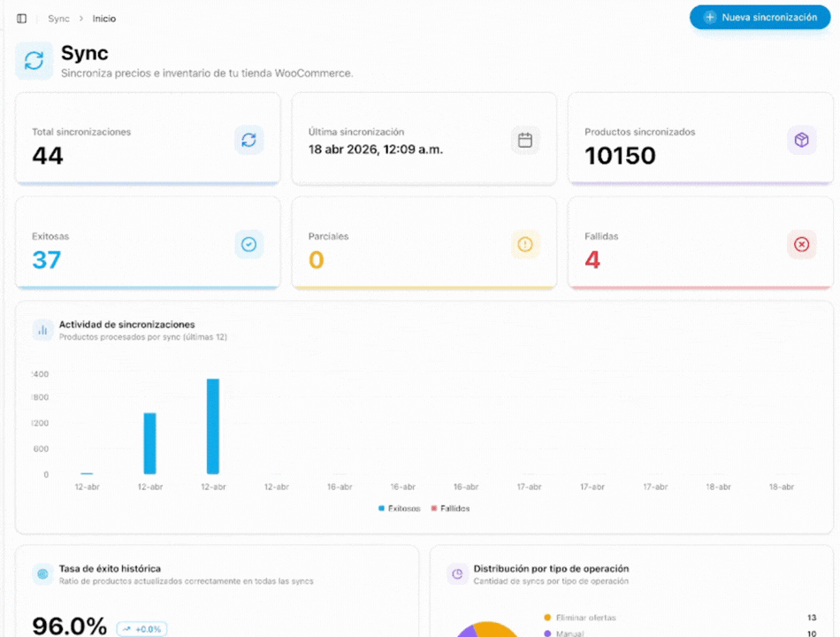Toggle the sidebar panel icon in the breadcrumb bar
Image resolution: width=840 pixels, height=637 pixels.
point(20,18)
